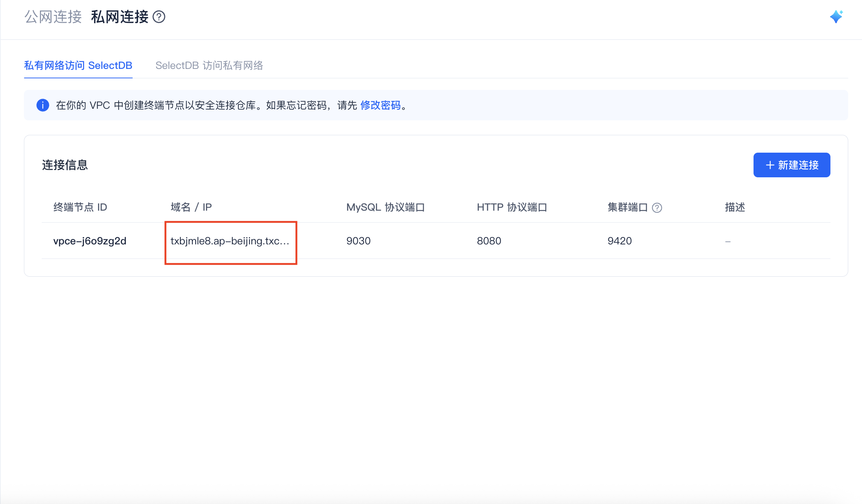This screenshot has height=504, width=862.
Task: Click the HTTP 协议端口 column header
Action: [x=512, y=207]
